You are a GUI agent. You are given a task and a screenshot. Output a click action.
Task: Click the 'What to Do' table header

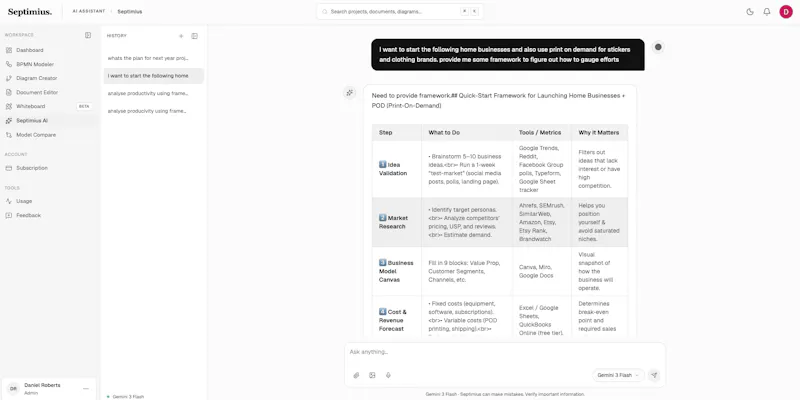pyautogui.click(x=467, y=133)
